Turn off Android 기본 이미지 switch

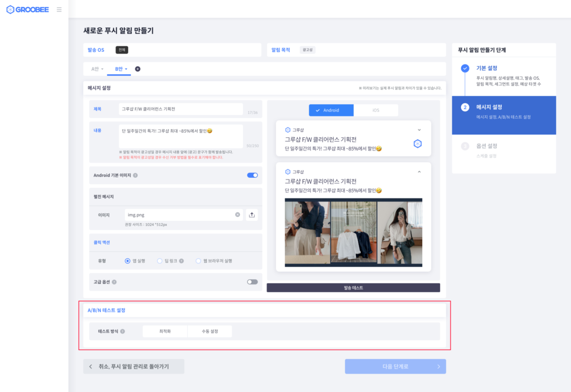point(253,175)
